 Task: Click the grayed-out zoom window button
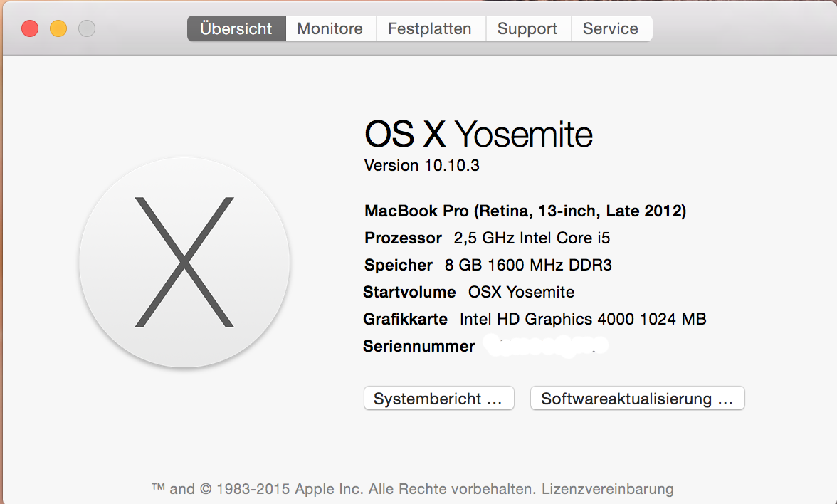coord(87,29)
